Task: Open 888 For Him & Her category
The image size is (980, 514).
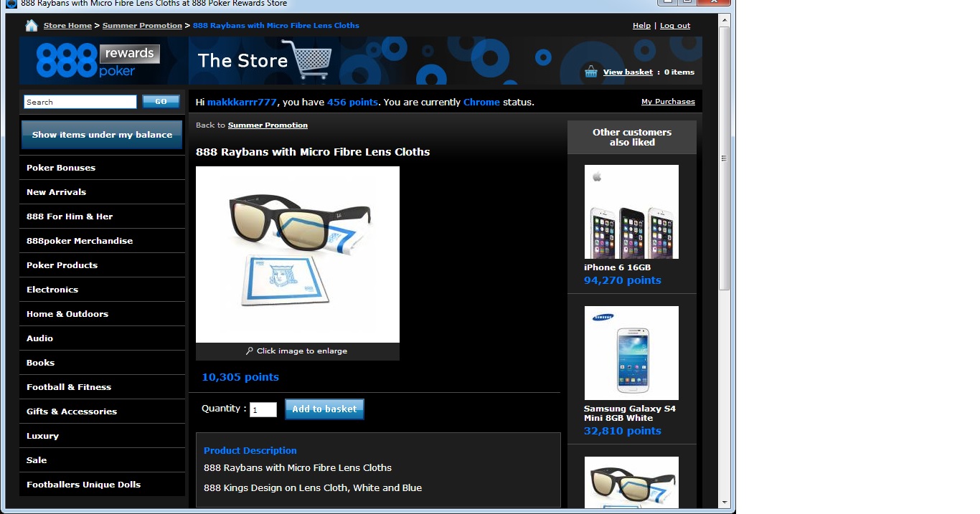Action: pos(102,216)
